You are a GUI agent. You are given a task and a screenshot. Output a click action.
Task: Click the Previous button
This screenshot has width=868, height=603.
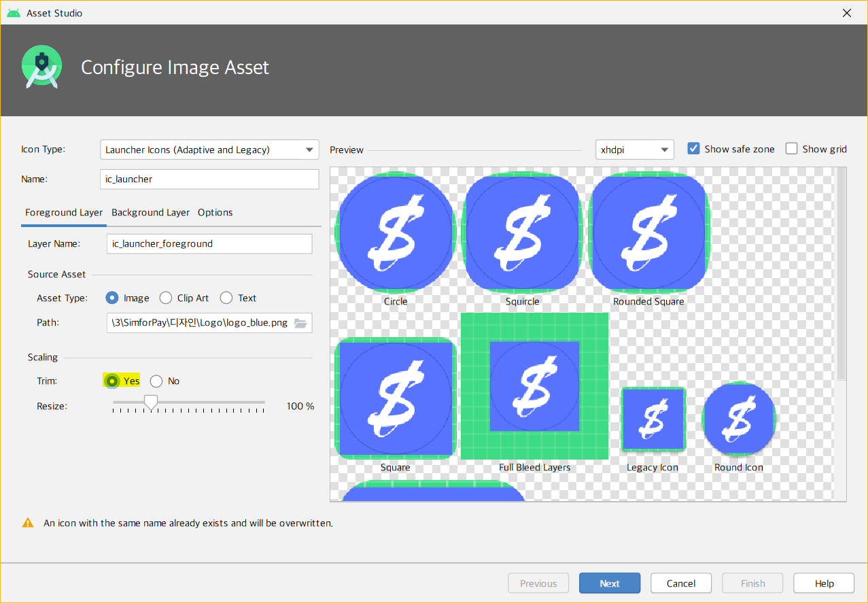(x=538, y=583)
